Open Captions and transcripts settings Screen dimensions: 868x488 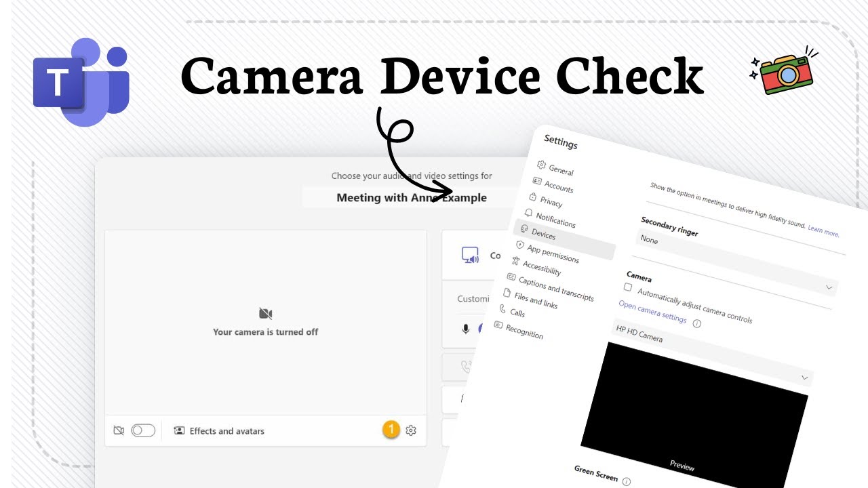[555, 288]
